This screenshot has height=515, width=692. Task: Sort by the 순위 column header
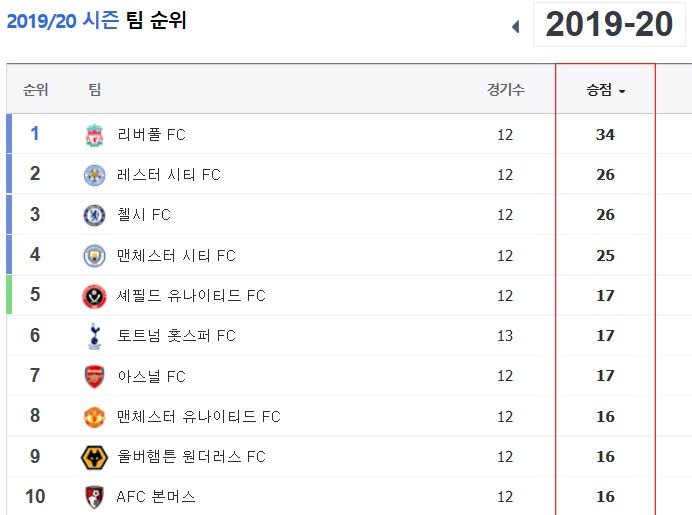(34, 90)
